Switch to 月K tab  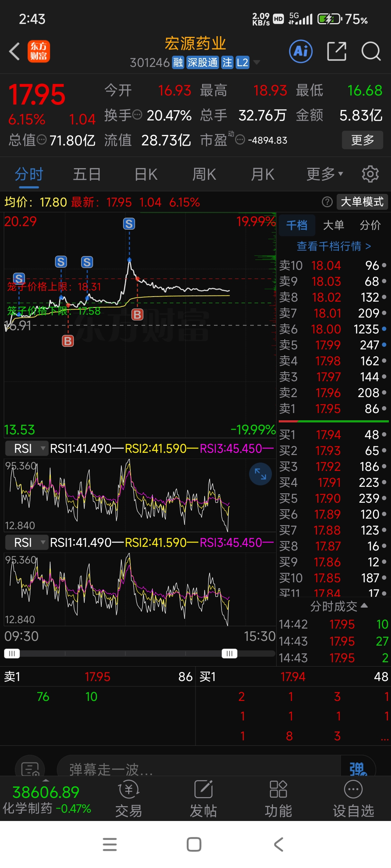[x=263, y=174]
